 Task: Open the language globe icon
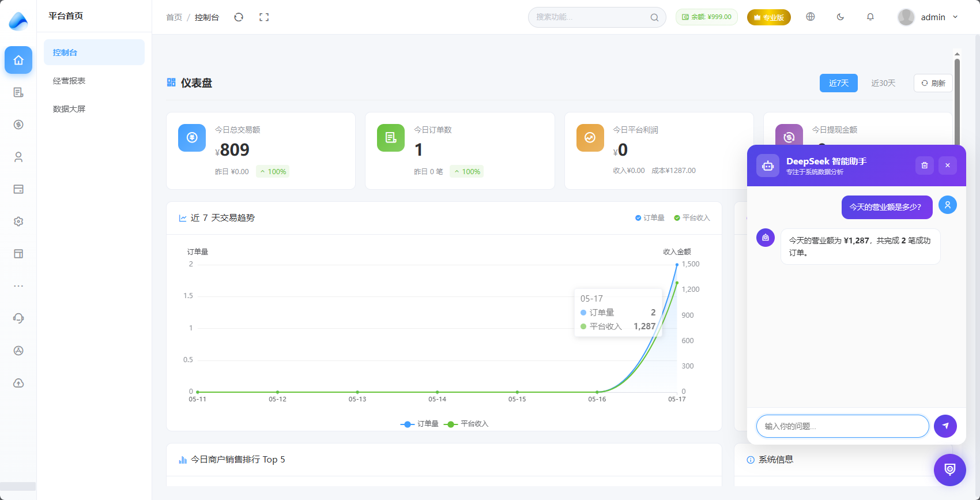[x=811, y=17]
